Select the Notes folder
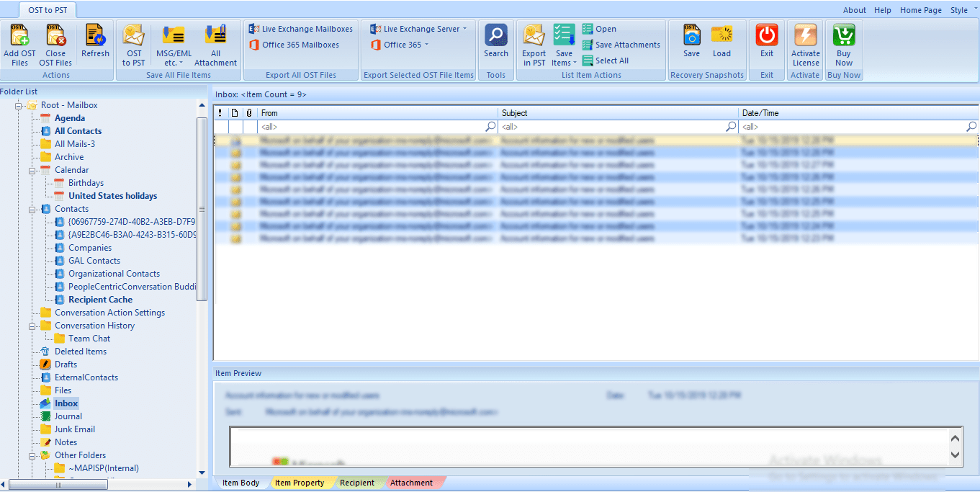 66,442
